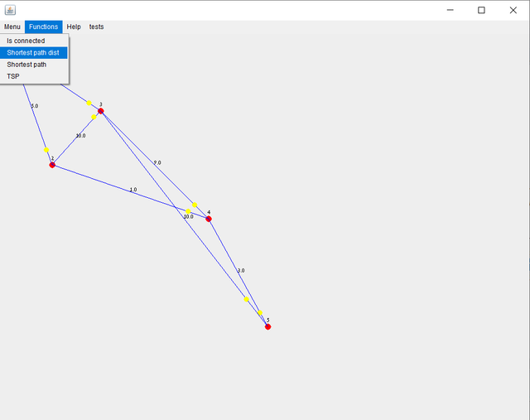Run the TSP function

(34, 76)
